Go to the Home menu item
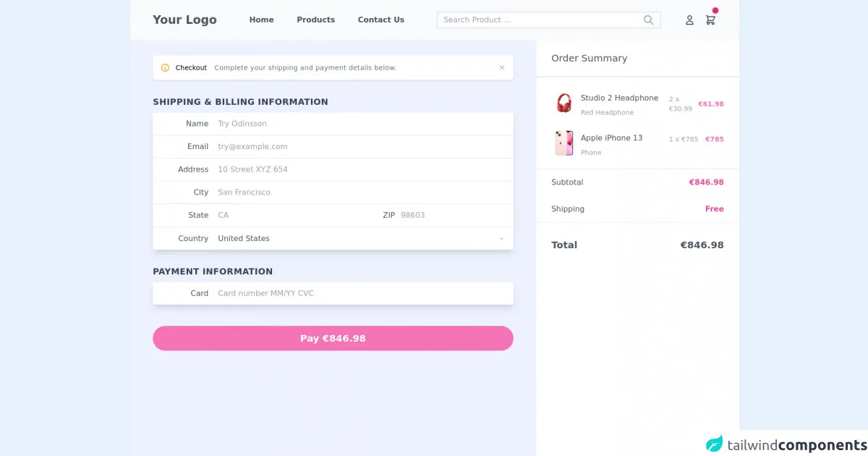Screen dimensions: 868x456 pyautogui.click(x=261, y=20)
